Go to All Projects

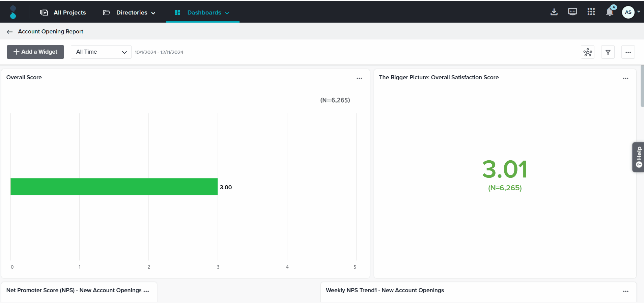(63, 12)
